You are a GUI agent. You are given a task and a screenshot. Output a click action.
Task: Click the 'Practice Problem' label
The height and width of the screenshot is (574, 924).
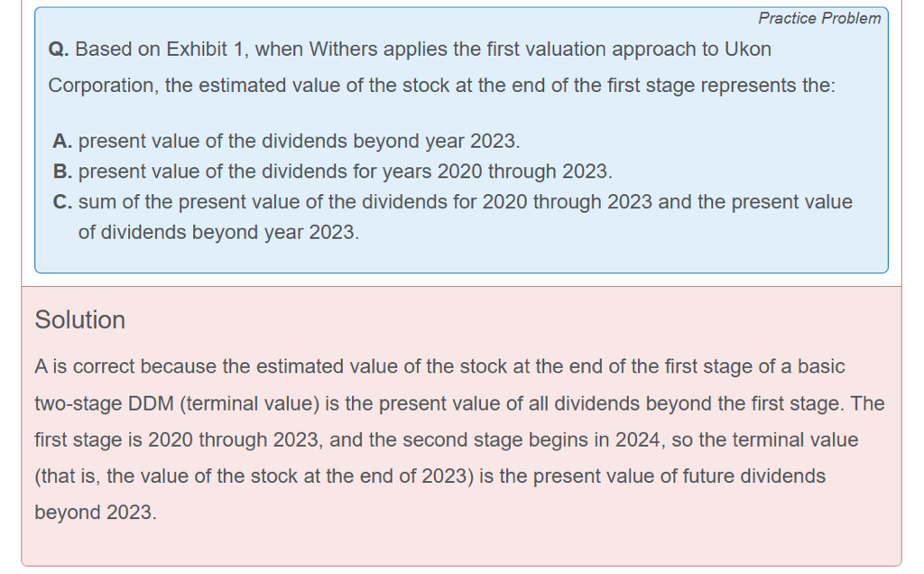[818, 18]
